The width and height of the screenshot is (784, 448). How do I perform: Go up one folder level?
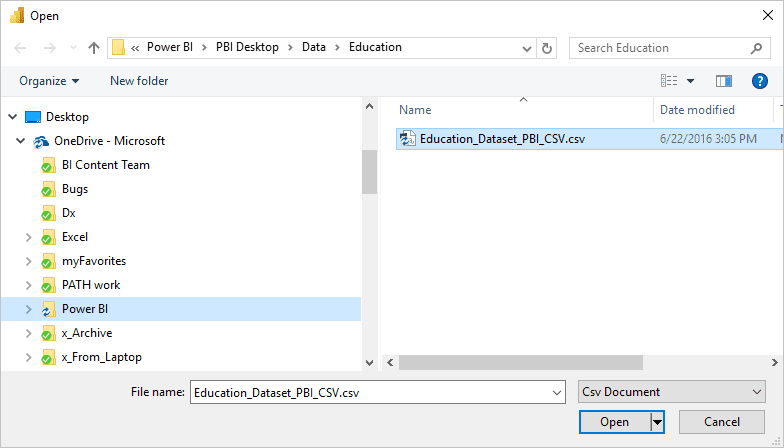tap(94, 48)
